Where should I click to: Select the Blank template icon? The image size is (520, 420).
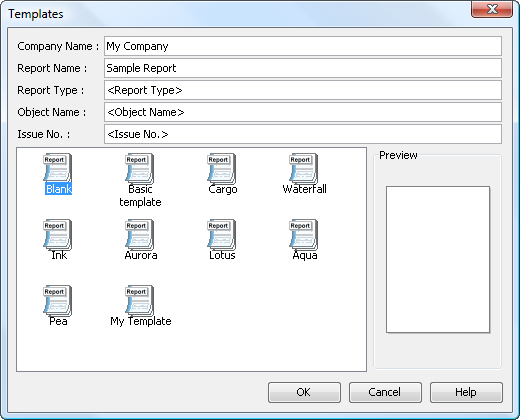pyautogui.click(x=57, y=168)
